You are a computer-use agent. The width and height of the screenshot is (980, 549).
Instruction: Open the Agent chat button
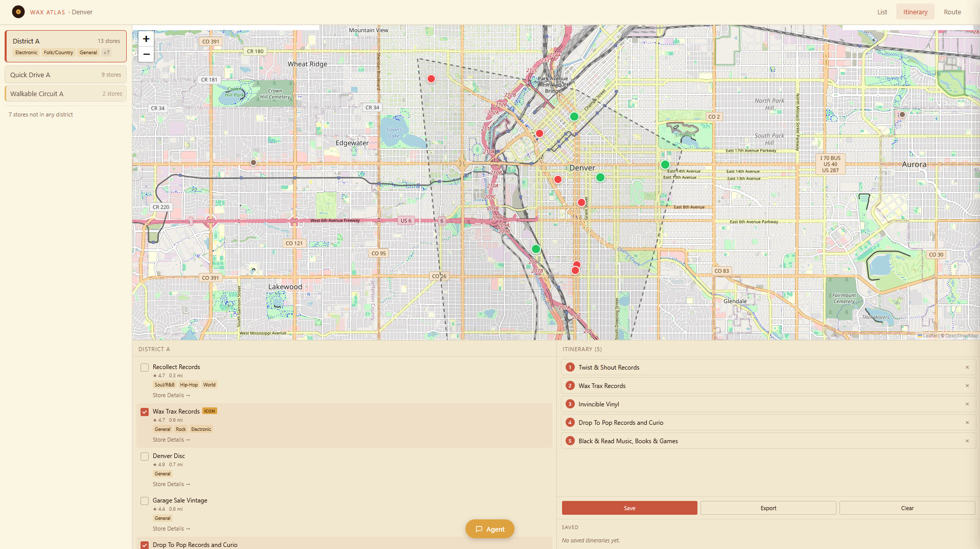click(489, 529)
